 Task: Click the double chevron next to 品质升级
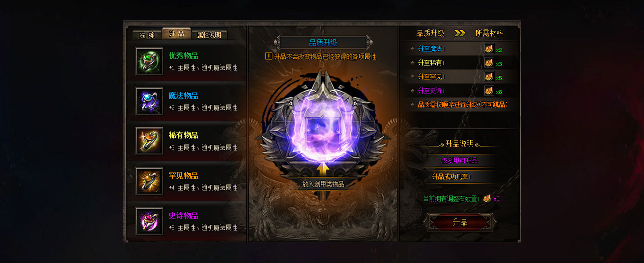pyautogui.click(x=460, y=33)
